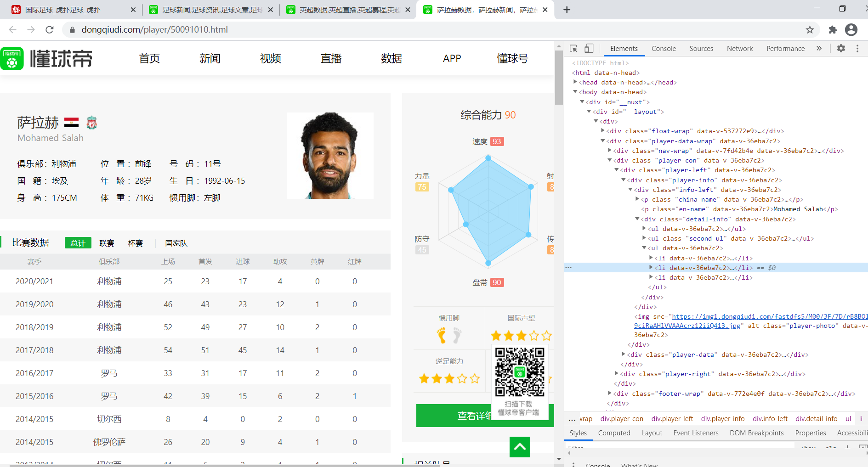Select the 国家队 stats filter
The height and width of the screenshot is (467, 868).
tap(176, 243)
